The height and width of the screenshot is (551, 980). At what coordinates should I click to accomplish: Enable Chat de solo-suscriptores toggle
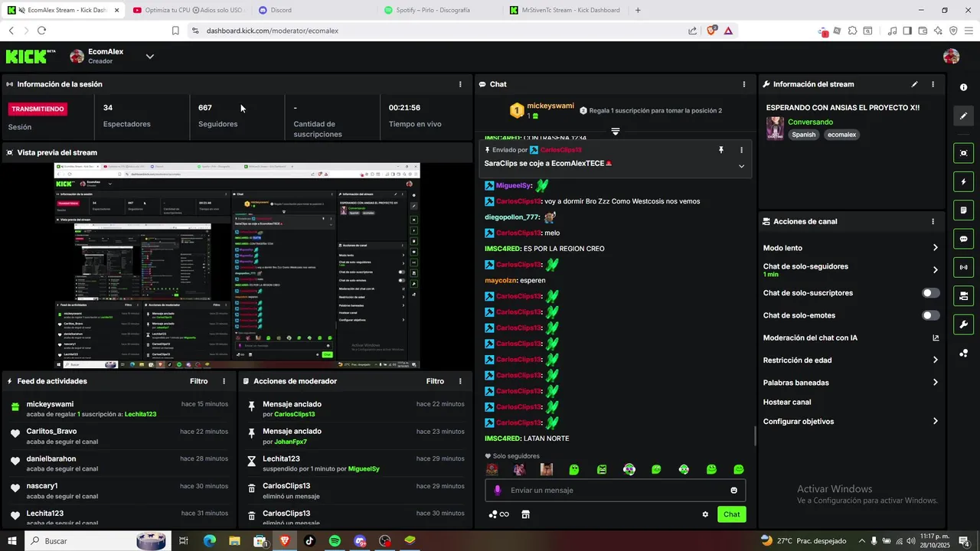(x=931, y=293)
